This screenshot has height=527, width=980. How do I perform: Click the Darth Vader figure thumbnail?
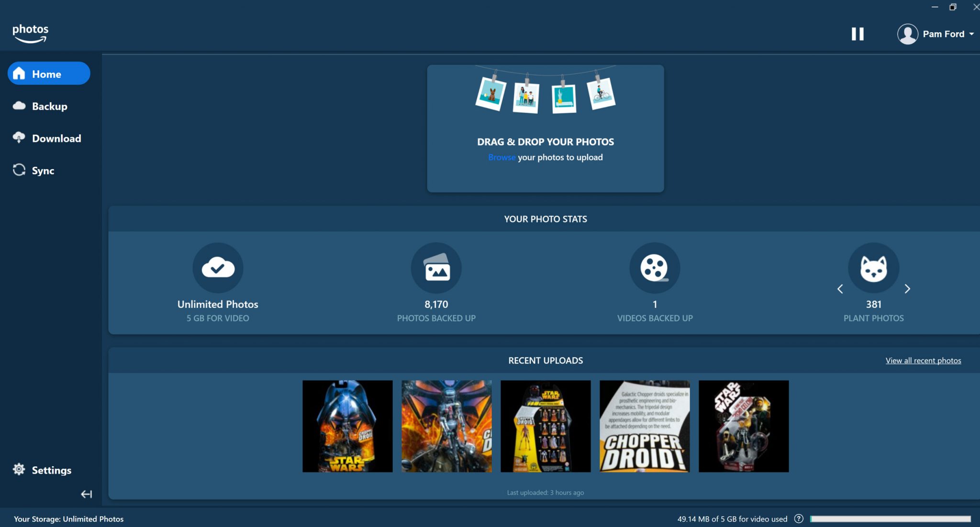click(347, 426)
